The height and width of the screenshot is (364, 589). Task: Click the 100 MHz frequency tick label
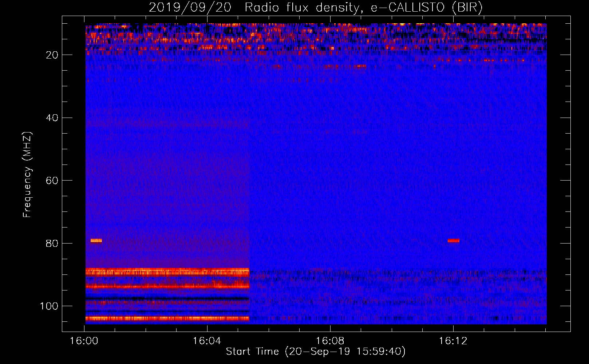point(49,306)
